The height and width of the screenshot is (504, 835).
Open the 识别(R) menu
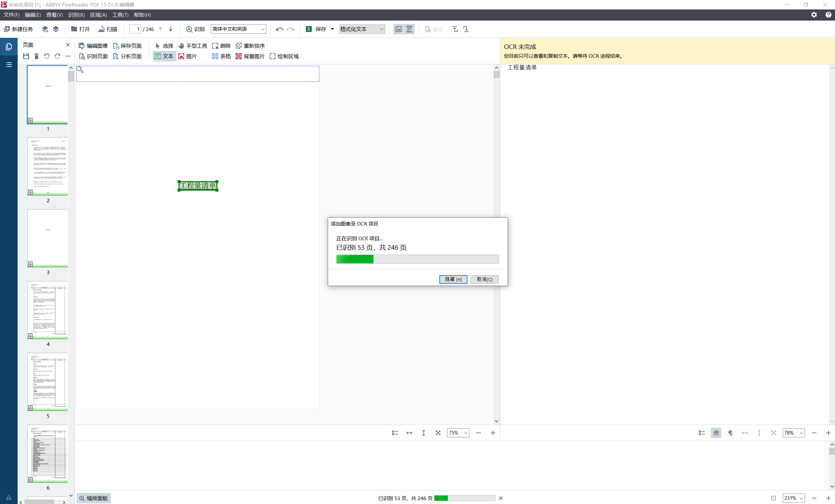77,15
